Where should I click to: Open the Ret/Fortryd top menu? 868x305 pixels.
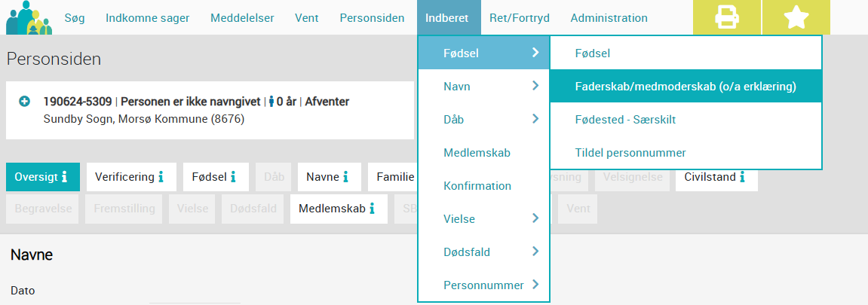[520, 17]
